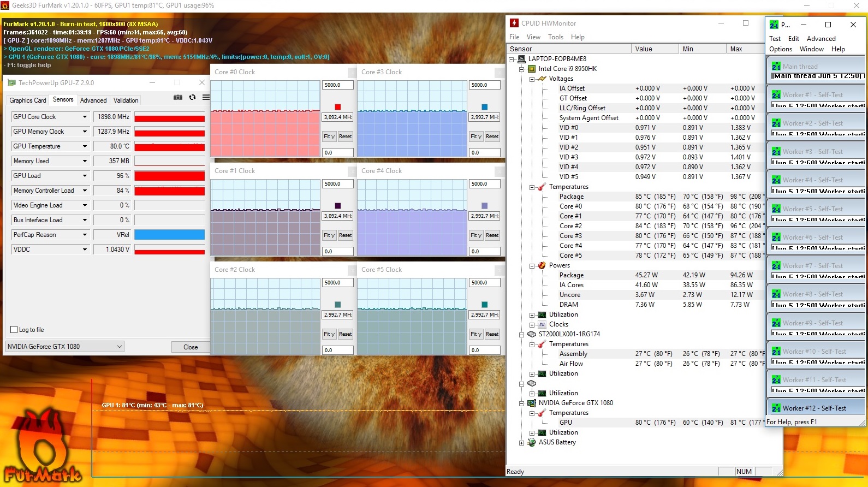Viewport: 868px width, 487px height.
Task: Click the Value column header in HWMonitor
Action: pyautogui.click(x=655, y=49)
